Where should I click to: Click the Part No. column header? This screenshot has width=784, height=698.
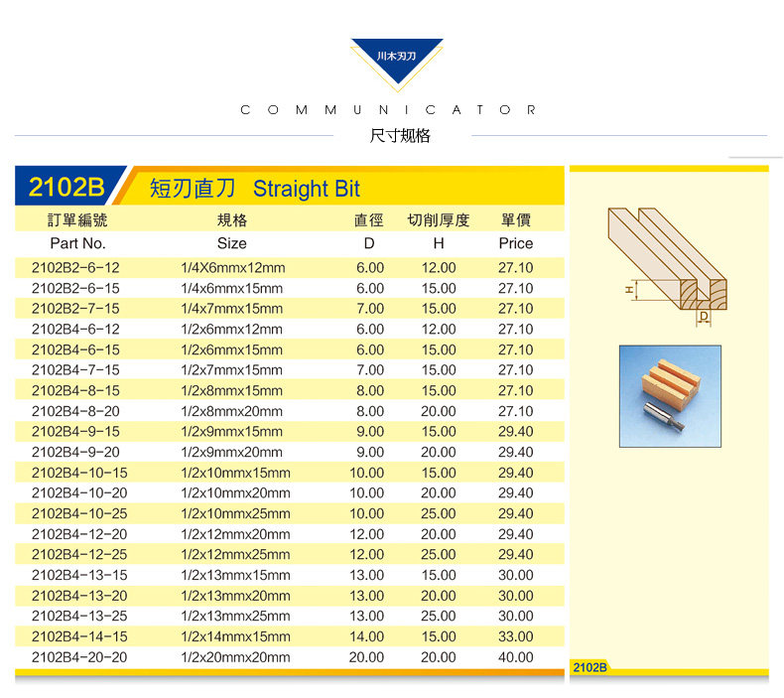[x=77, y=243]
